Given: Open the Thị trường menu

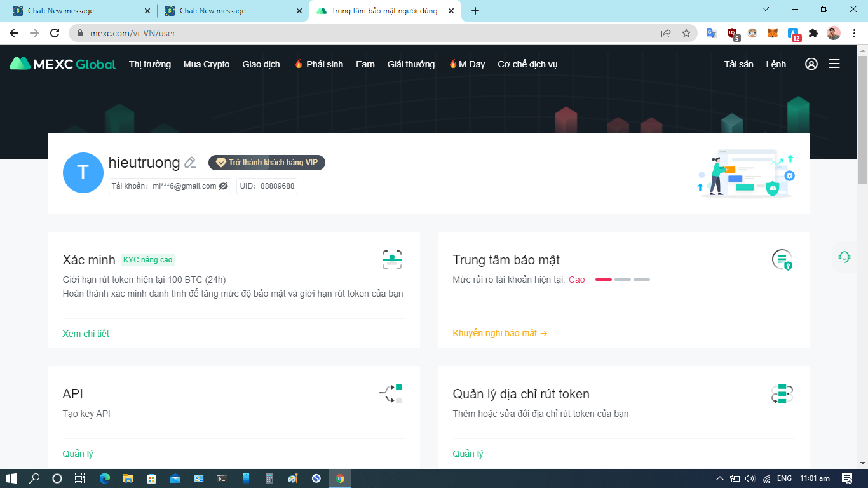Looking at the screenshot, I should (150, 64).
